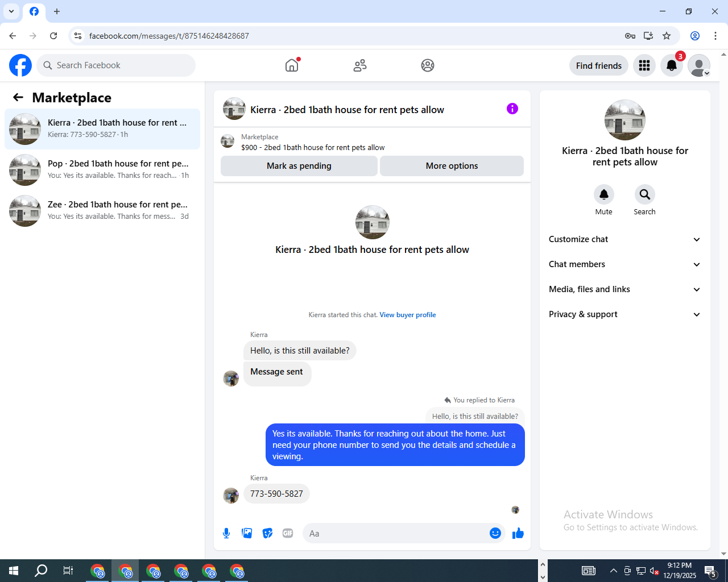Expand Media, files and links section

coord(624,289)
